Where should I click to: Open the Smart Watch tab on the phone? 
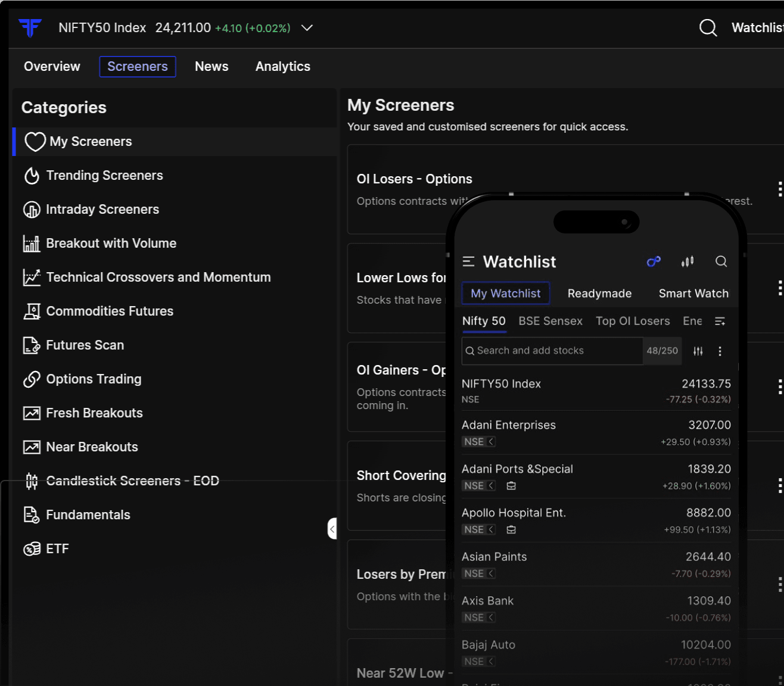click(693, 294)
